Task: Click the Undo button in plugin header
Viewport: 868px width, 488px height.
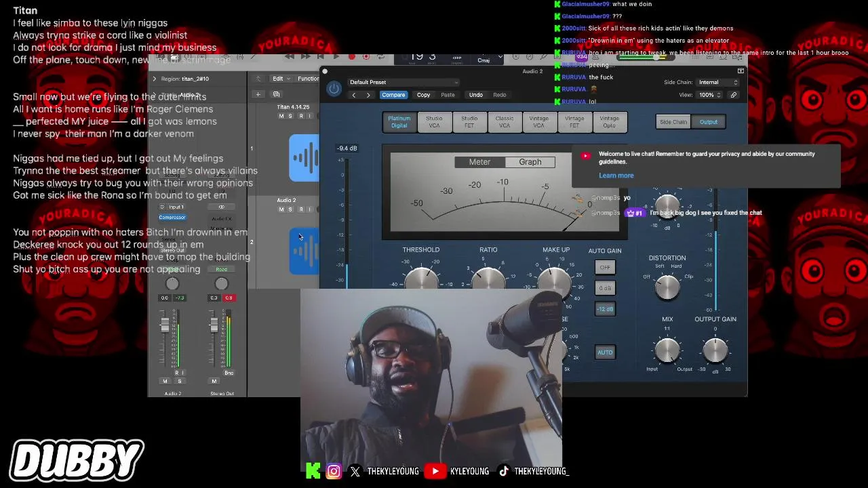Action: [476, 95]
